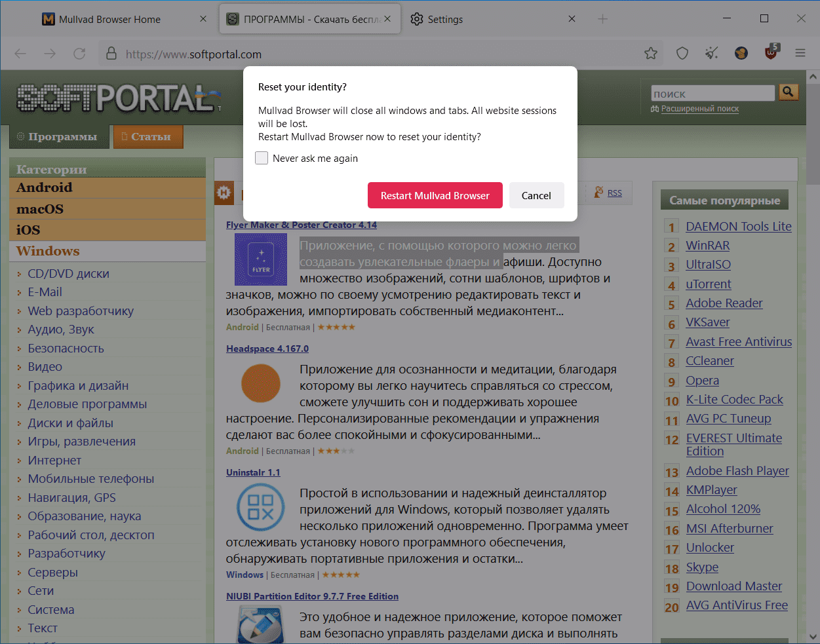This screenshot has width=820, height=644.
Task: Click the address bar URL
Action: coord(193,54)
